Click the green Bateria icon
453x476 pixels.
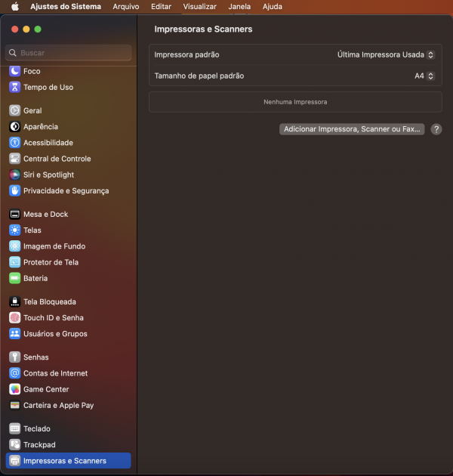click(14, 278)
